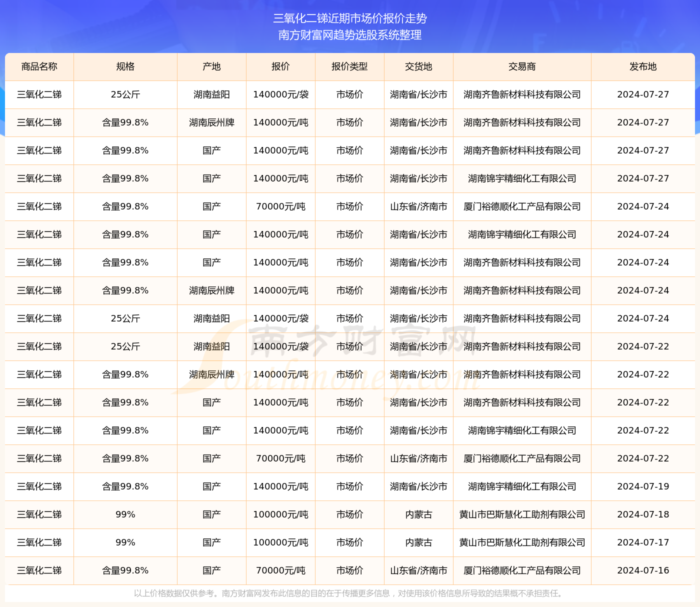
Task: Click 黄山市巴斯慧化工助剂有限公司 in the 2024-07-18 row
Action: coord(522,514)
